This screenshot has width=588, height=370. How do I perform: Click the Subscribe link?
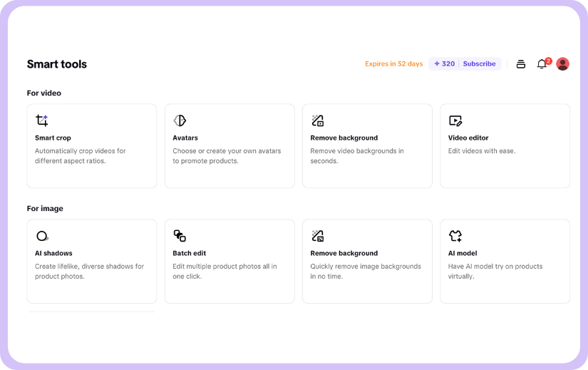[479, 64]
